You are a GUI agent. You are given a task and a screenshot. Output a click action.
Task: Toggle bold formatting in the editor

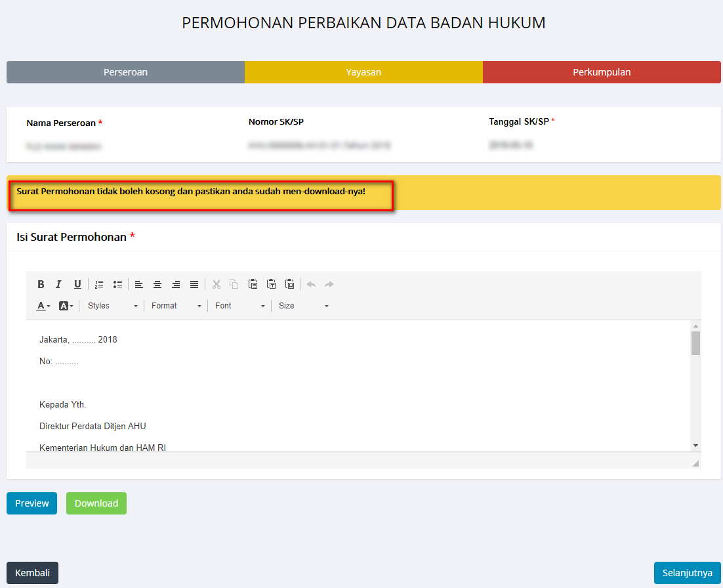pos(41,284)
